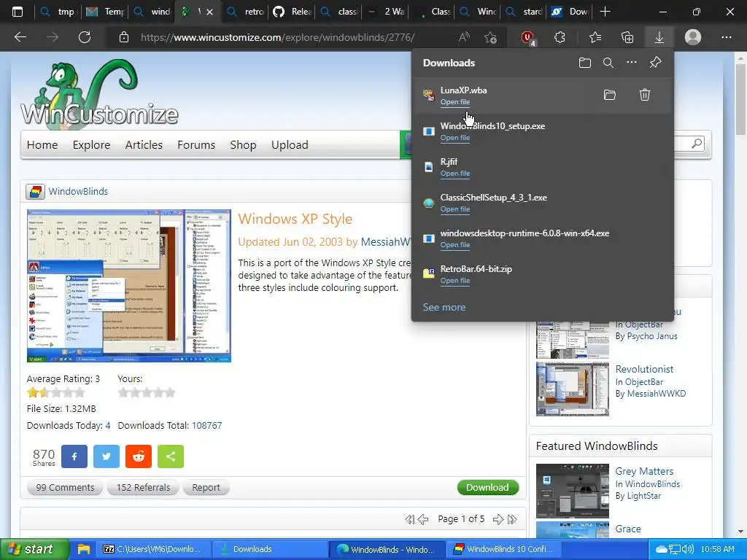Viewport: 747px width, 560px height.
Task: Share the skin on Facebook
Action: click(74, 456)
